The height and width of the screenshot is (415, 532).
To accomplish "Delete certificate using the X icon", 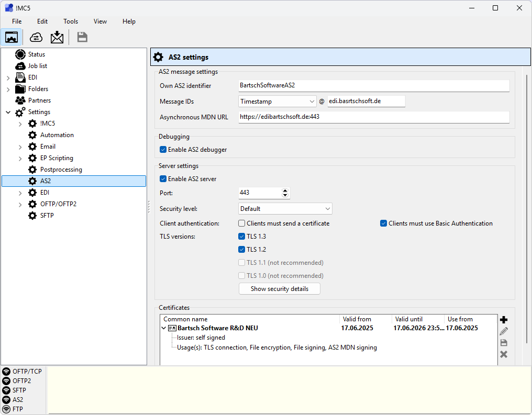I will point(504,354).
